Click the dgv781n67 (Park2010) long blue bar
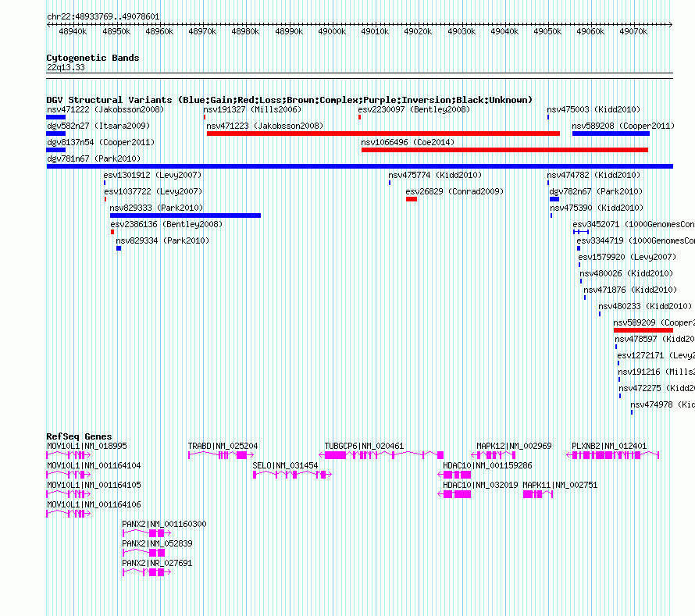Screen dimensions: 695x616 359,166
